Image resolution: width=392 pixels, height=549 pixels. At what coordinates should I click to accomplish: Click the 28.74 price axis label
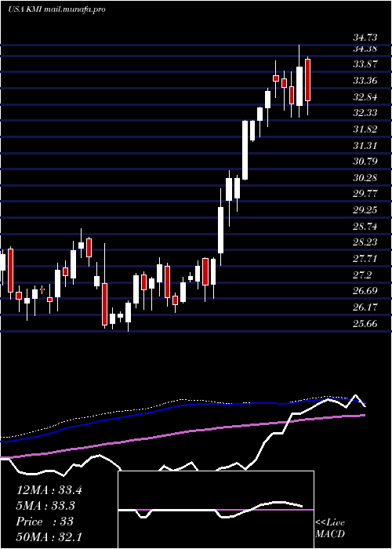click(365, 227)
